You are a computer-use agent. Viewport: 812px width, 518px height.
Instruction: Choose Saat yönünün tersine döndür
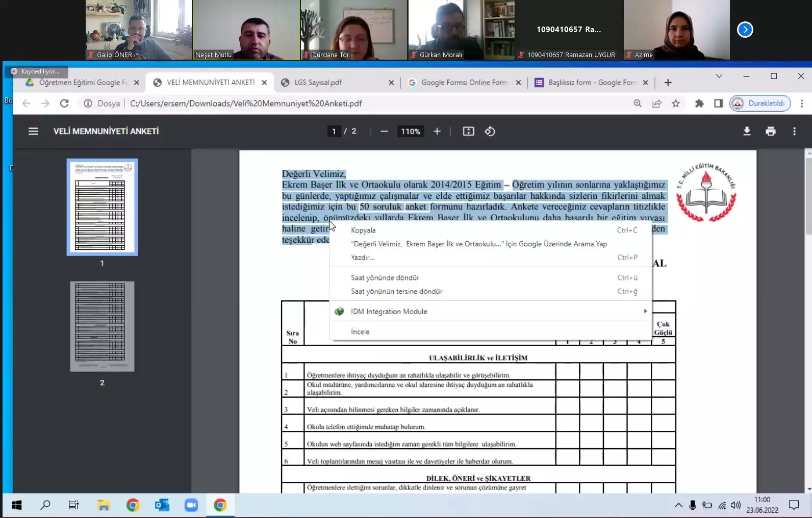click(491, 292)
